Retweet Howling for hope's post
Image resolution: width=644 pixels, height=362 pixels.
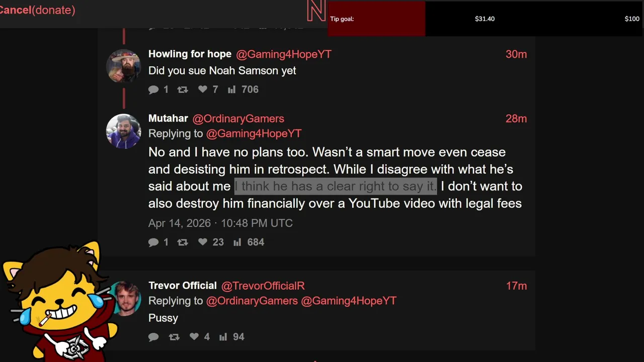(183, 89)
